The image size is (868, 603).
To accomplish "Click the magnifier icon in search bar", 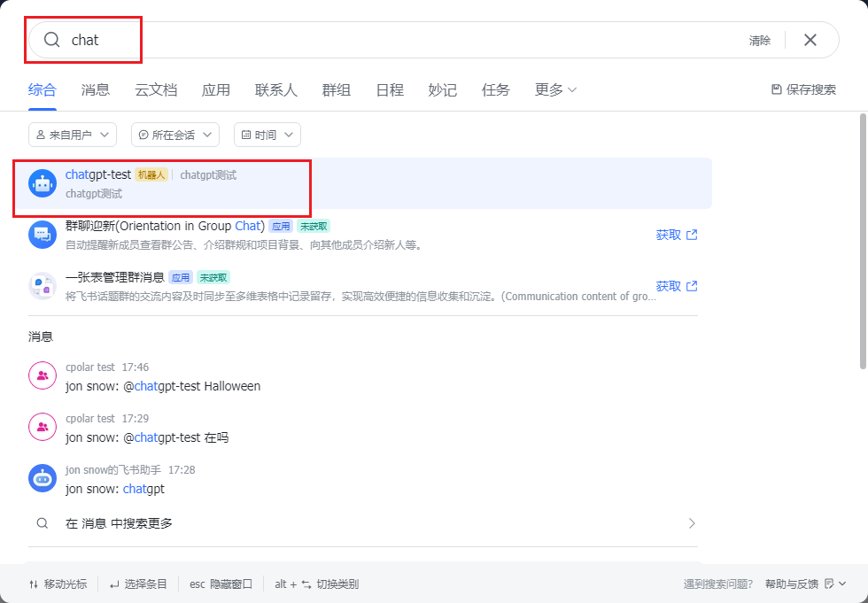I will pyautogui.click(x=52, y=40).
